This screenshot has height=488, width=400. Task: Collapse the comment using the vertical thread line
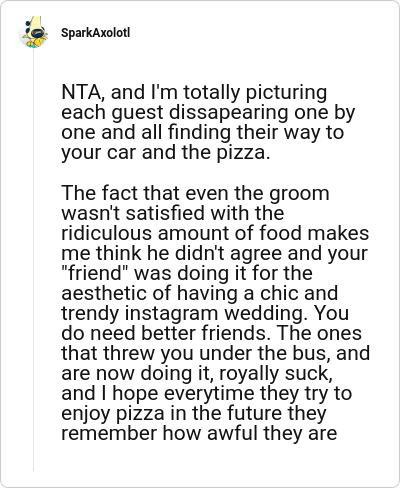[x=33, y=260]
